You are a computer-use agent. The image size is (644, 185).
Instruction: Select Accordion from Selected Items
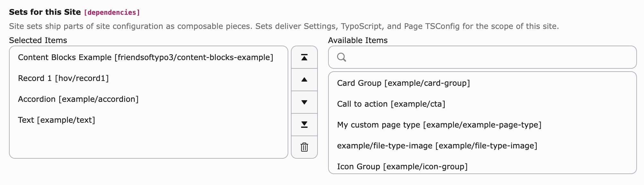pyautogui.click(x=78, y=99)
